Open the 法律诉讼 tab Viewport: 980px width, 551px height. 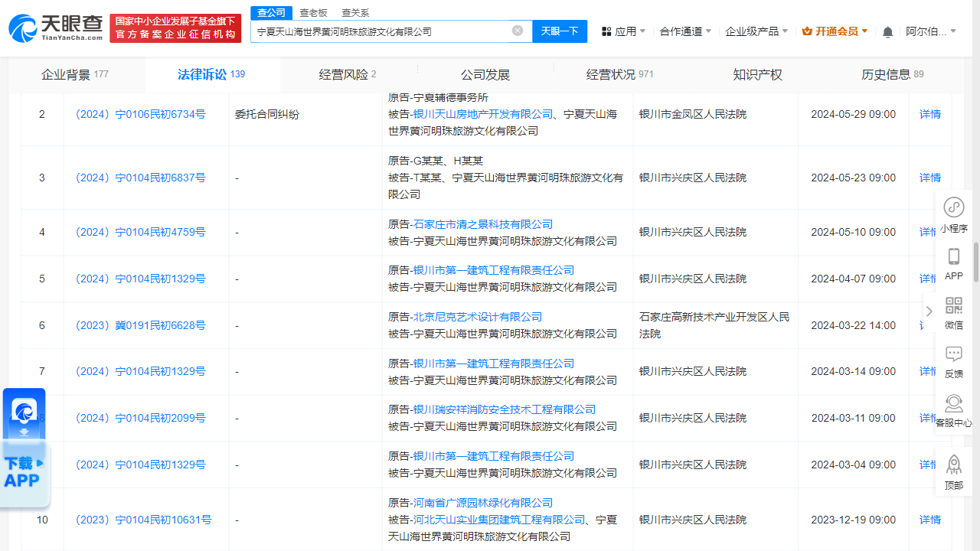pos(211,74)
